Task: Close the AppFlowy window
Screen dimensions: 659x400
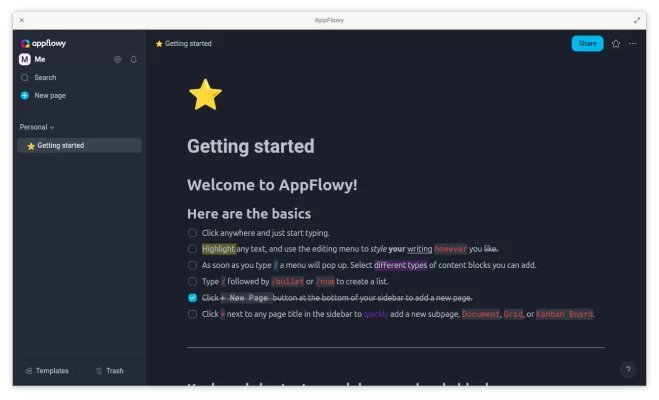Action: (22, 20)
